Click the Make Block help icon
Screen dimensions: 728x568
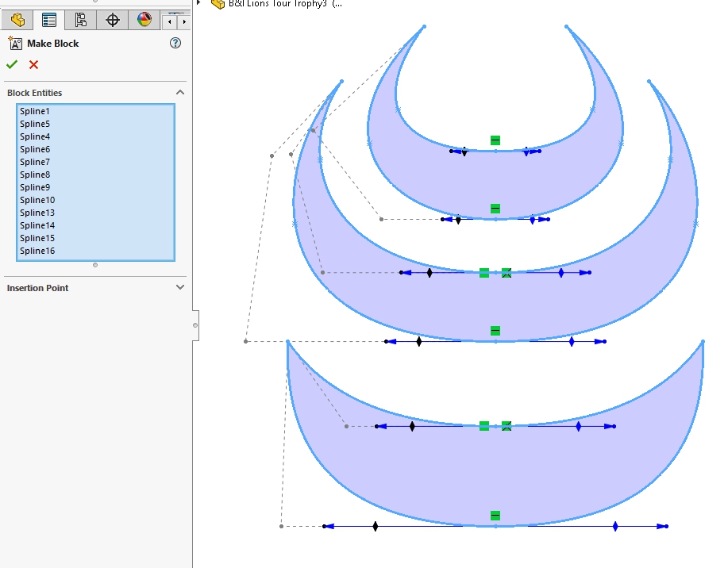(175, 44)
